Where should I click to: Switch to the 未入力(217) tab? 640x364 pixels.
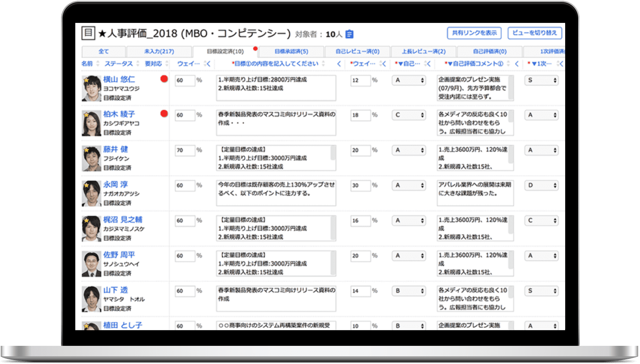click(159, 52)
